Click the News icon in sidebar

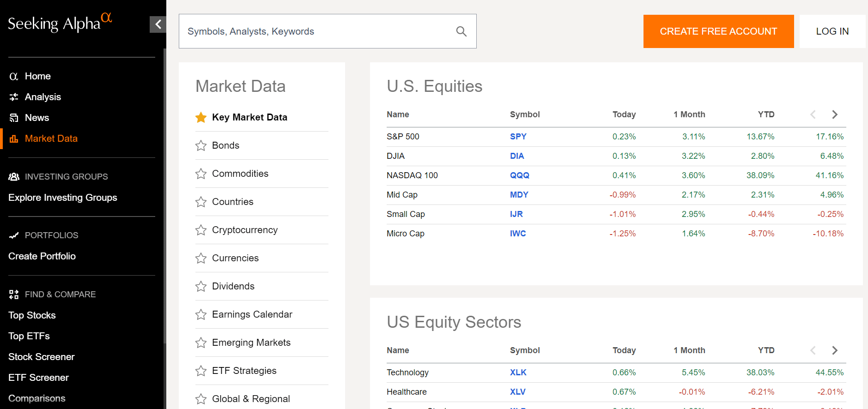14,118
